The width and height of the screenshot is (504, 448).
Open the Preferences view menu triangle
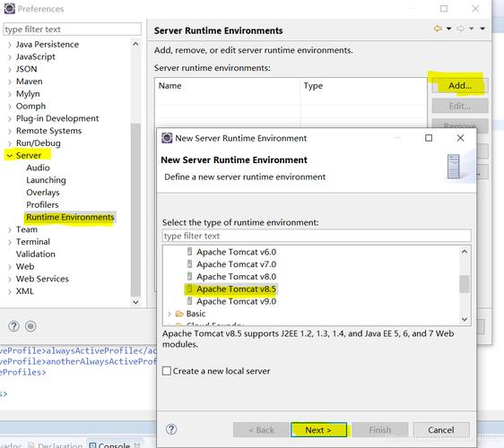click(482, 29)
